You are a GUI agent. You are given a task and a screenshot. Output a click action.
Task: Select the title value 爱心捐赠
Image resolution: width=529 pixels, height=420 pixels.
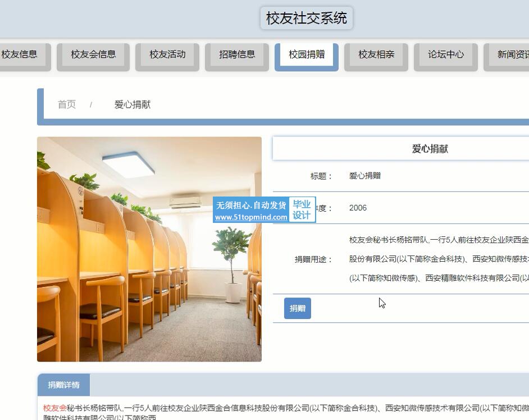(x=364, y=176)
